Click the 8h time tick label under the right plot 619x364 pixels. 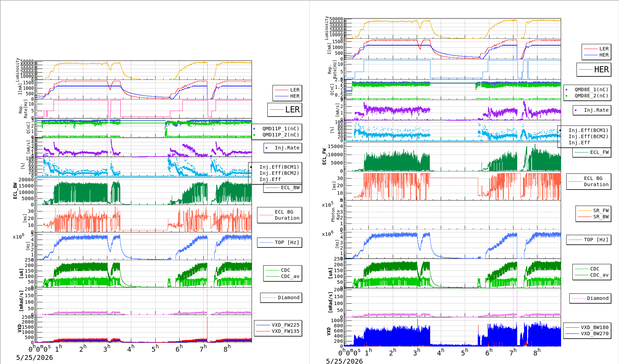537,352
